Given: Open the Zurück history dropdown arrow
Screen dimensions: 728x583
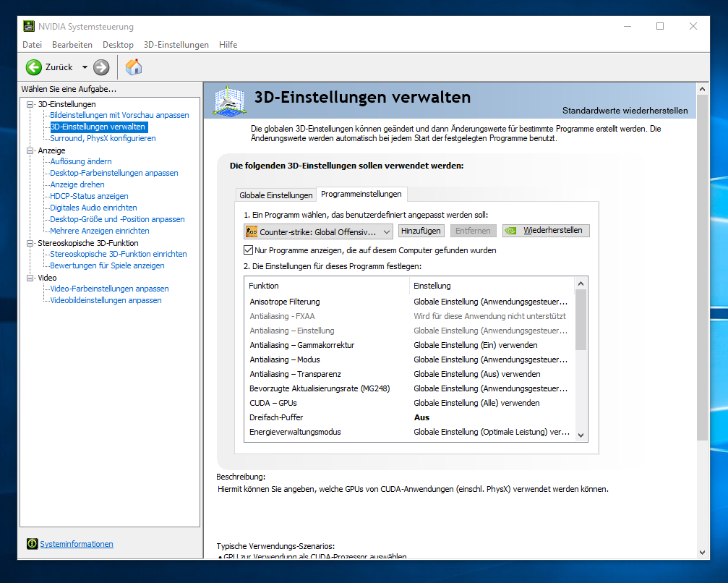Looking at the screenshot, I should (x=85, y=67).
